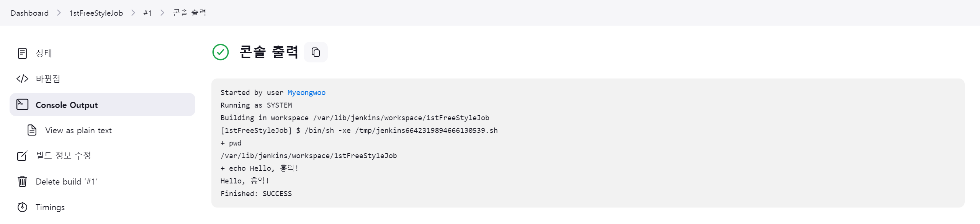
Task: Open 1stFreeStyleJob breadcrumb link
Action: coord(96,13)
